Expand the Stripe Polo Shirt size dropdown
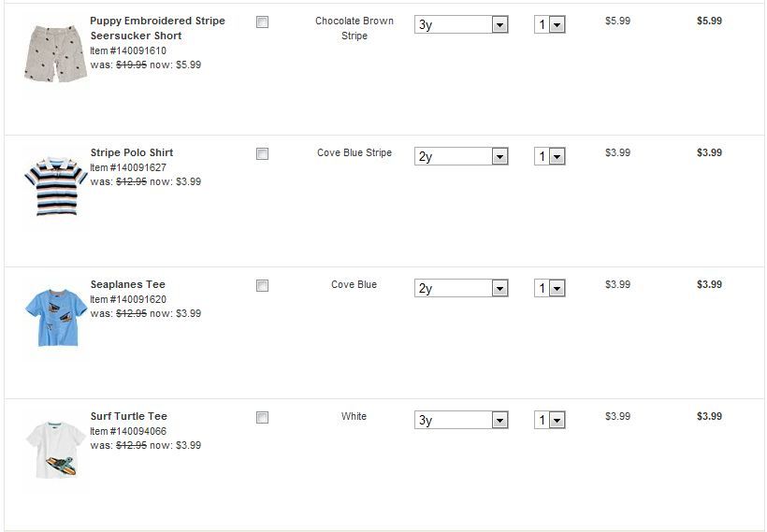Screen dimensions: 767x532 click(461, 157)
